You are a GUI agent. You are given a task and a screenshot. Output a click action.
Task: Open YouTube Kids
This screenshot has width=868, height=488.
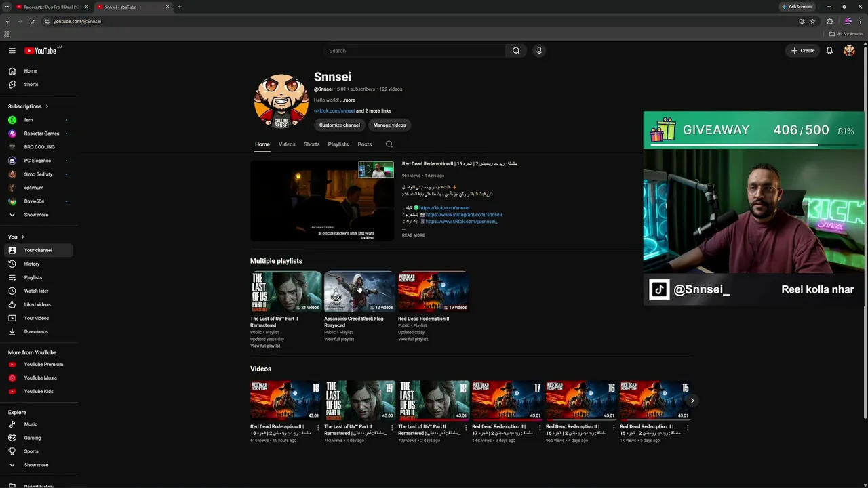pyautogui.click(x=39, y=391)
